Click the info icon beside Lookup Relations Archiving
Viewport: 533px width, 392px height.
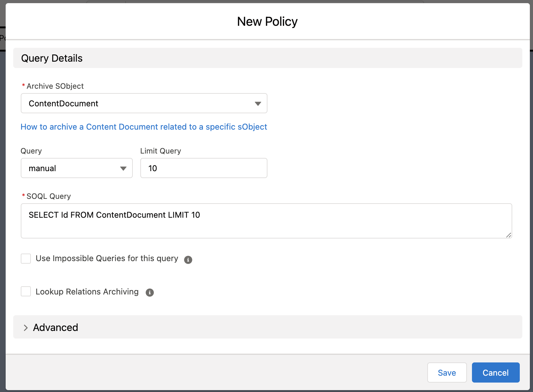pos(149,293)
